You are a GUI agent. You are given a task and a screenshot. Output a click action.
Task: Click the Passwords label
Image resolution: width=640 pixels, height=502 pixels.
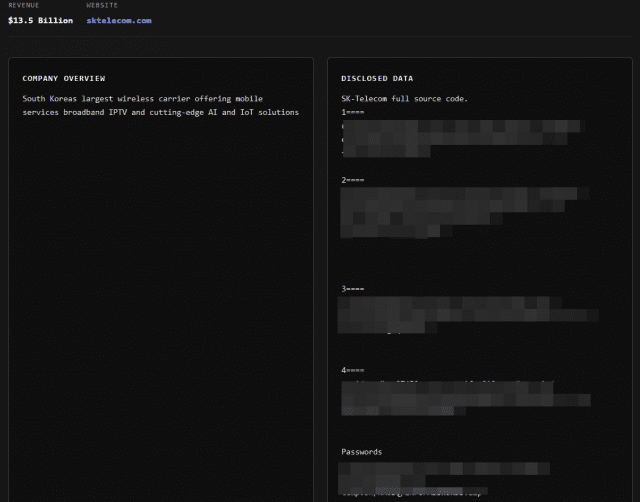pos(362,452)
